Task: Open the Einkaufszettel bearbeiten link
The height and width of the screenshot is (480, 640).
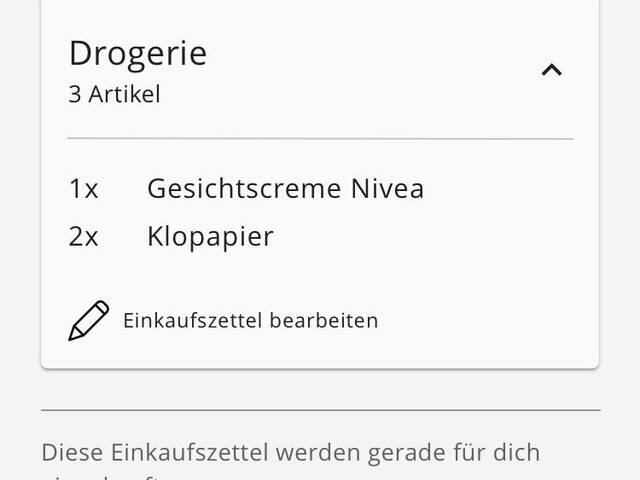Action: [250, 321]
